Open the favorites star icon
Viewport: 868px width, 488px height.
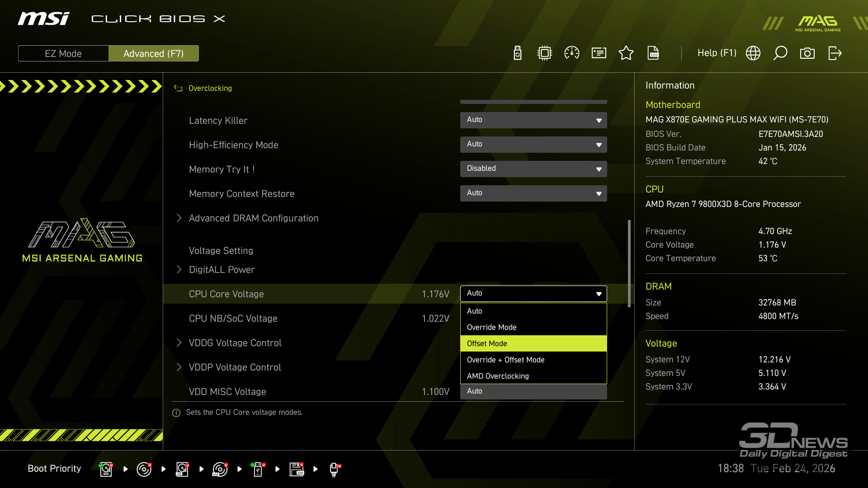(626, 53)
